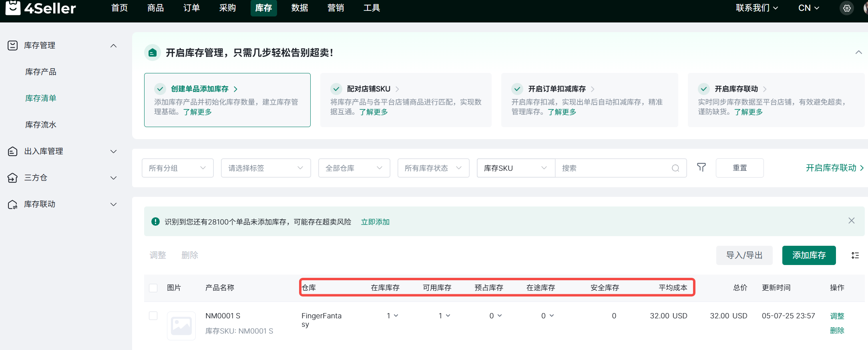
Task: Open column display settings icon
Action: point(855,255)
